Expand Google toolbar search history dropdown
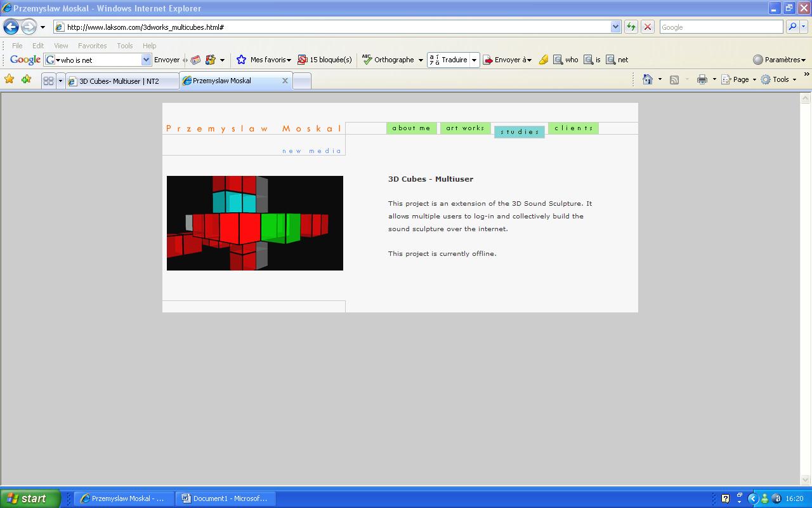Screen dimensions: 812x508 click(x=146, y=60)
